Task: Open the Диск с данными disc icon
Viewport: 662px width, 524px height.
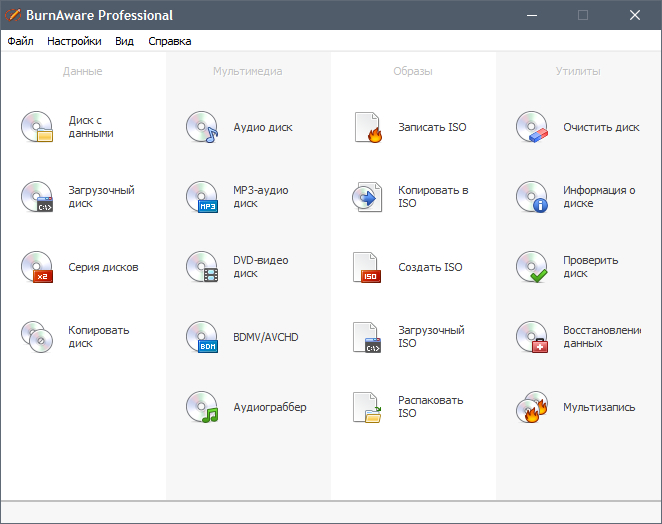Action: [x=37, y=127]
